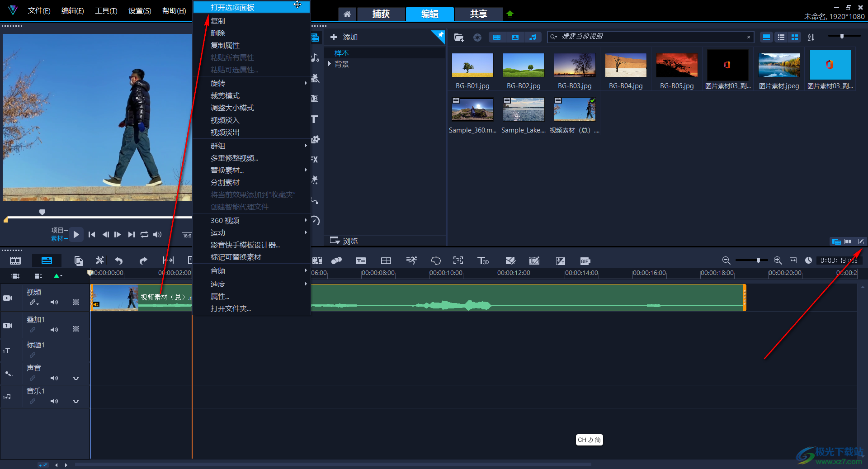
Task: Click the preview volume speaker
Action: pyautogui.click(x=157, y=234)
